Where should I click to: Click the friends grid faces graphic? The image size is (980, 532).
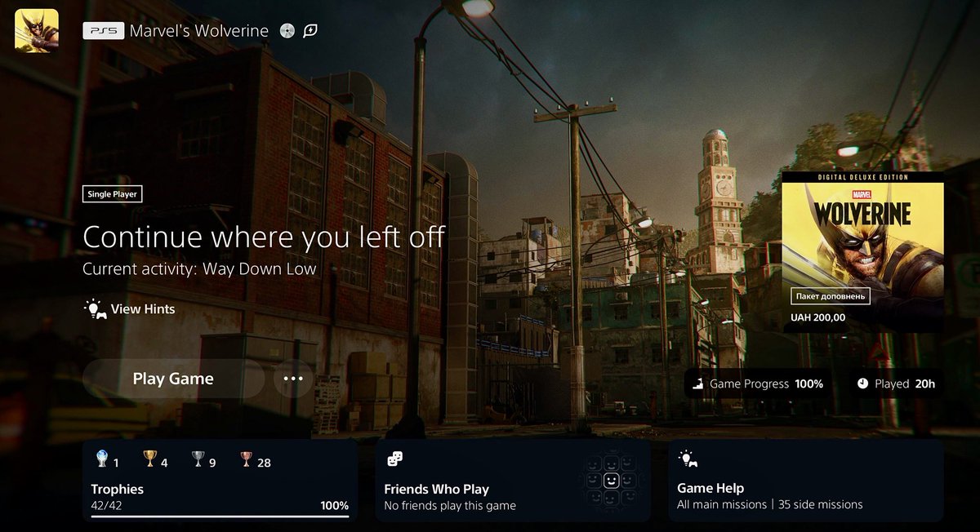point(610,481)
